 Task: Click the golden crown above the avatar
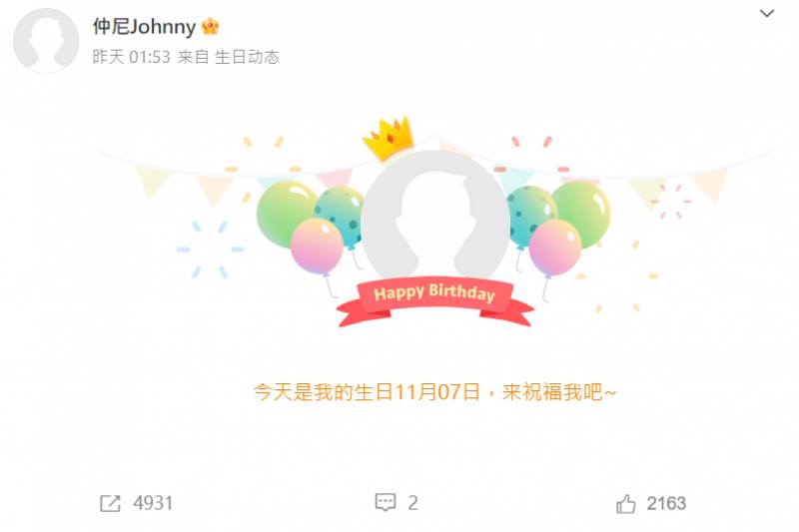(x=388, y=138)
